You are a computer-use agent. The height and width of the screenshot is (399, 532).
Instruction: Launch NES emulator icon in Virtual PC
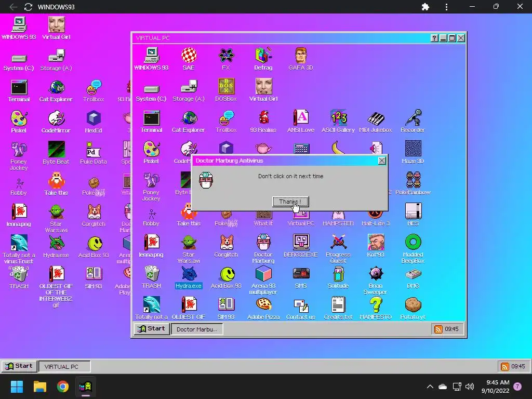point(413,215)
